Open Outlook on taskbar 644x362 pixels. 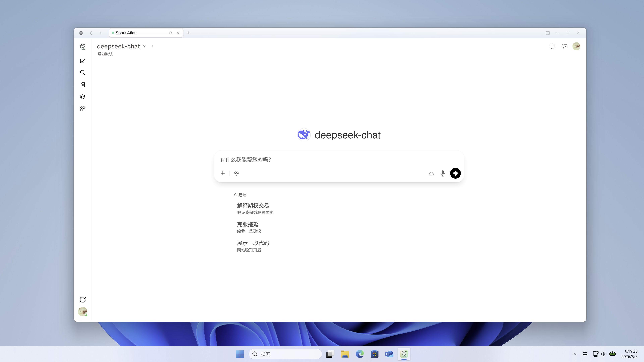tap(389, 354)
